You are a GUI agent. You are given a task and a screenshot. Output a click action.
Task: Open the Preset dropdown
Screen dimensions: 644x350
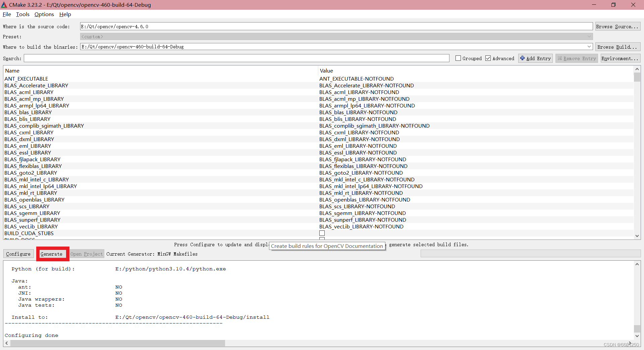coord(336,37)
